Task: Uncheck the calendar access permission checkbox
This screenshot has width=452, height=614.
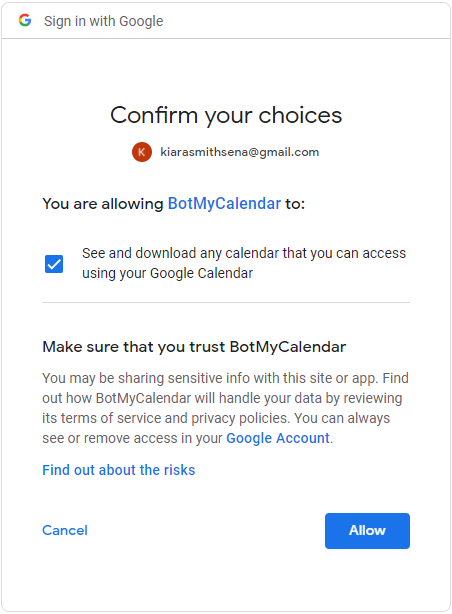Action: tap(54, 264)
